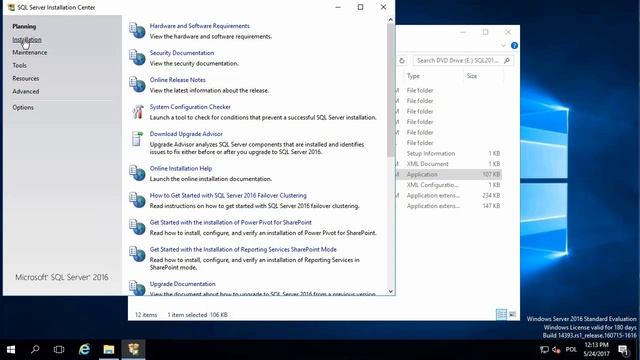
Task: Open the taskbar clock showing 12:13 PM
Action: [x=596, y=350]
